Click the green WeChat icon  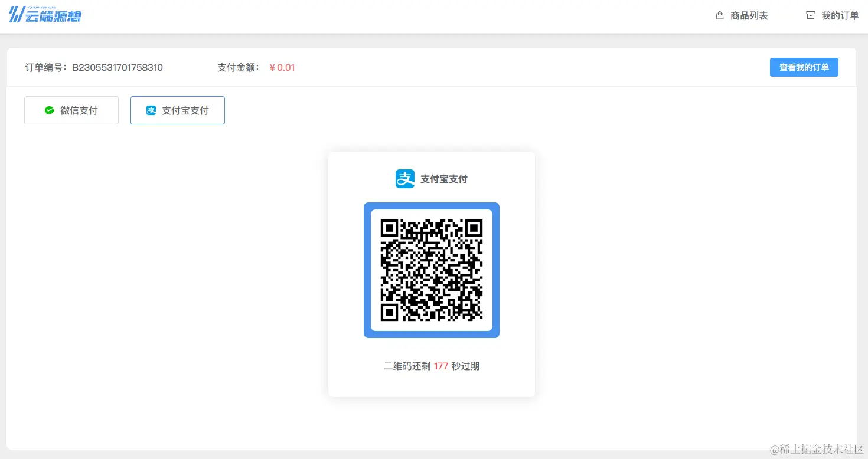click(x=50, y=110)
